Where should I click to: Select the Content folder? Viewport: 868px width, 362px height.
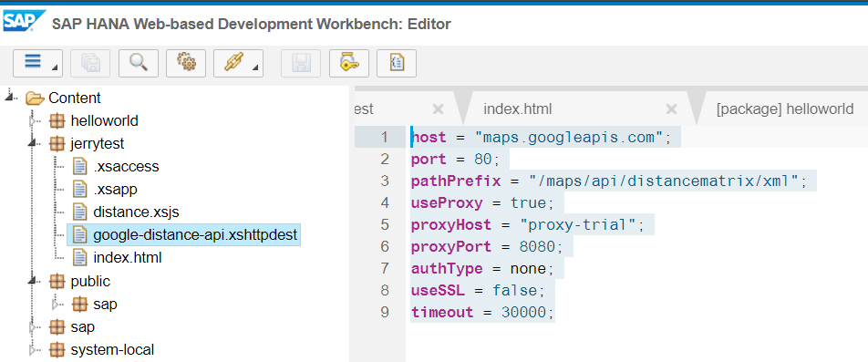click(x=75, y=98)
